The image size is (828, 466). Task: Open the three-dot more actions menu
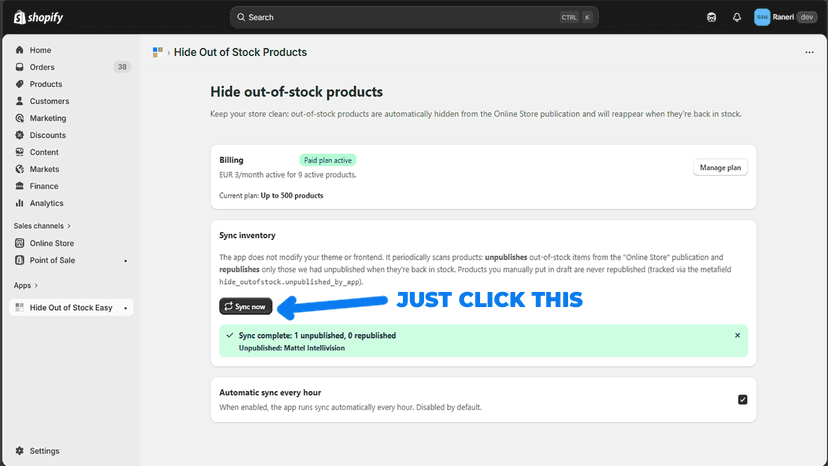(809, 52)
